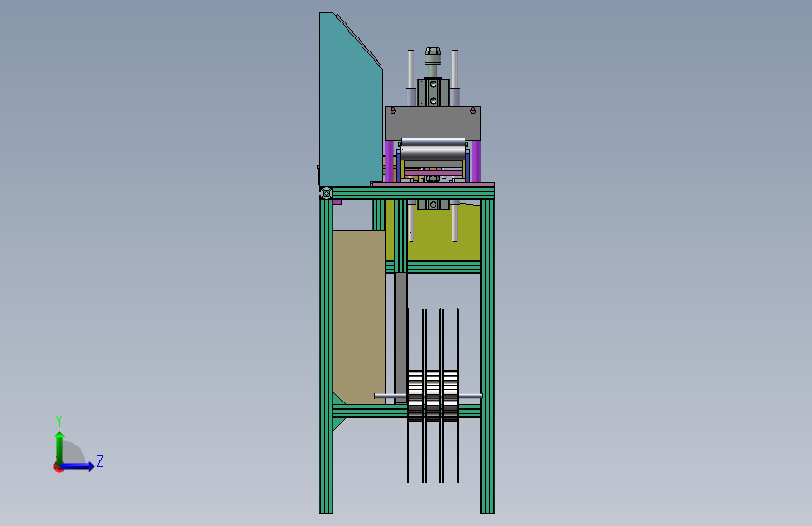Pick the upper right guide rod above the plate
Image resolution: width=812 pixels, height=526 pixels.
pos(454,69)
